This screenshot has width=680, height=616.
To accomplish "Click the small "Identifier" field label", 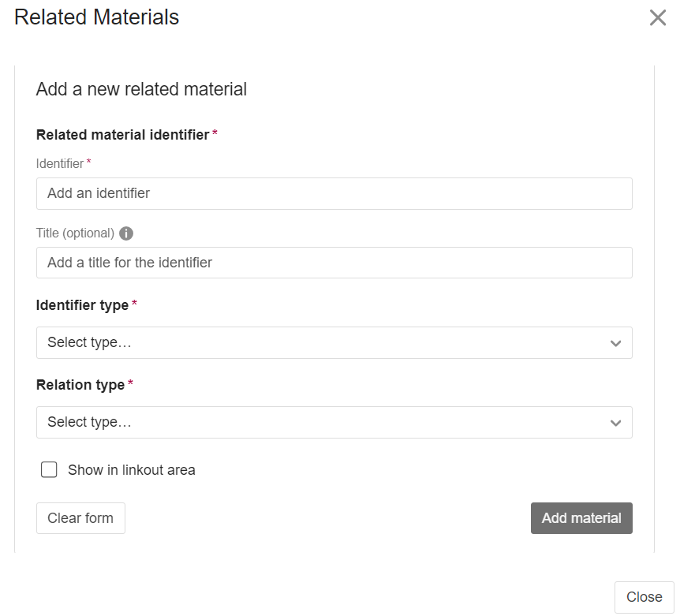I will point(60,163).
